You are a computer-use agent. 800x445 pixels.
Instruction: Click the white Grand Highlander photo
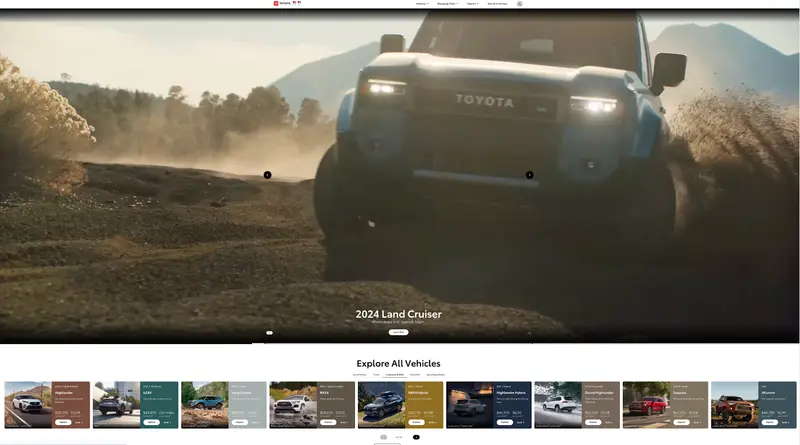(558, 405)
